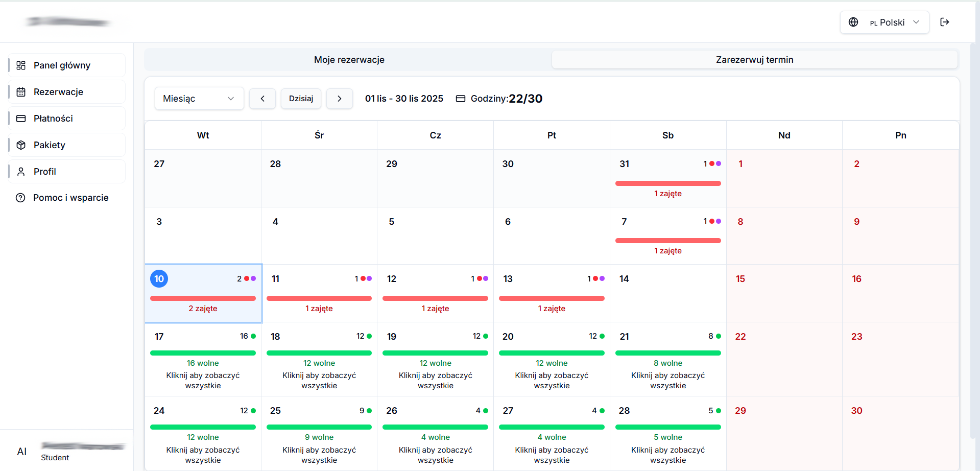The height and width of the screenshot is (471, 980).
Task: Open Pomoc i wsparcie help page
Action: [x=70, y=198]
